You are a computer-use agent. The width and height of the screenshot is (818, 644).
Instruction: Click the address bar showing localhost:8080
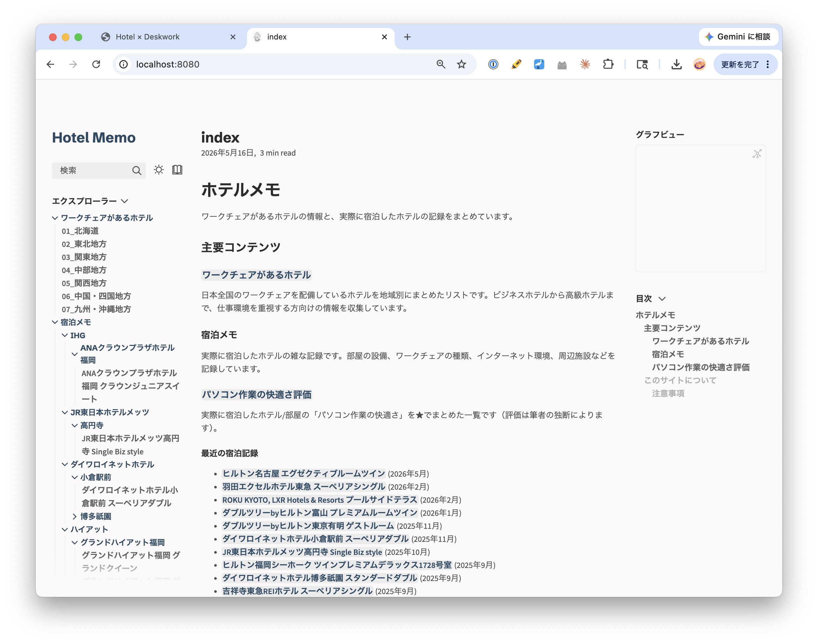coord(279,65)
